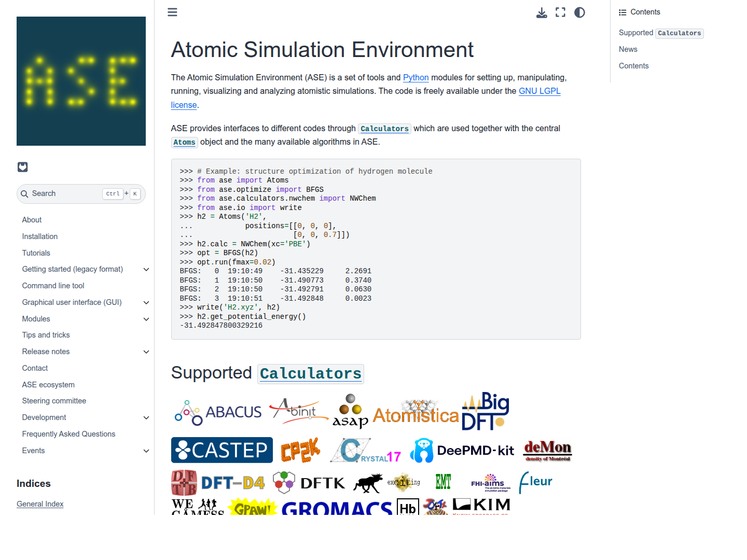Screen dimensions: 747x560
Task: Open the General Index link
Action: [x=40, y=504]
